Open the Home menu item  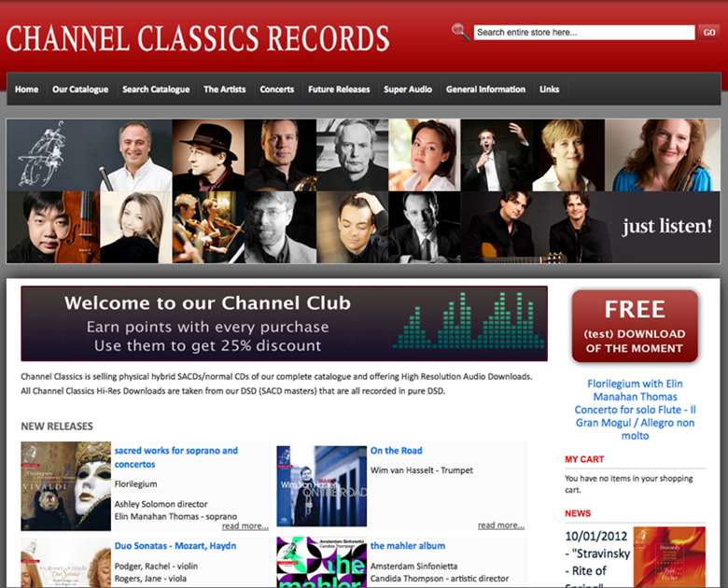(26, 90)
